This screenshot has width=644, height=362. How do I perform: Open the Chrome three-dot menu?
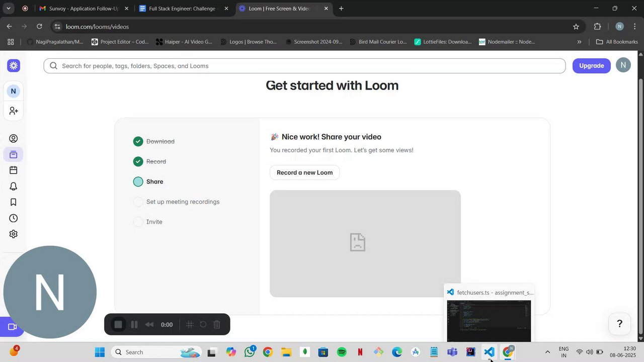pos(635,27)
